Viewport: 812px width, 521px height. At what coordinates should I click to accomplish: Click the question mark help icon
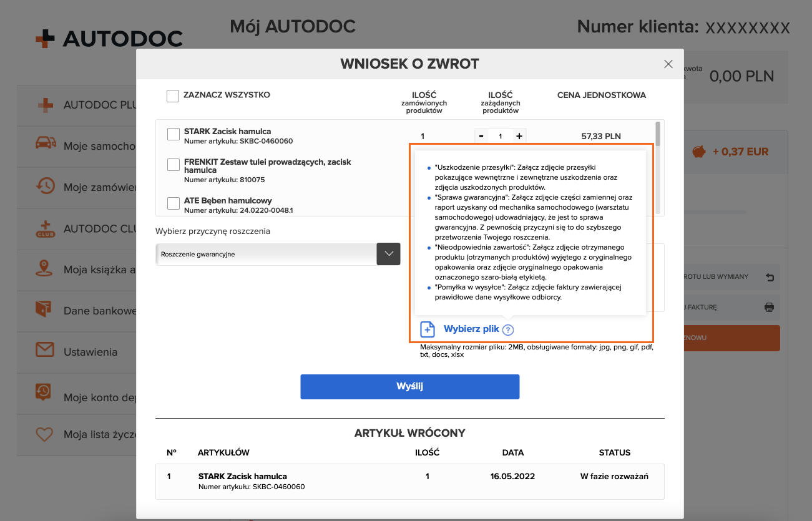pos(509,329)
